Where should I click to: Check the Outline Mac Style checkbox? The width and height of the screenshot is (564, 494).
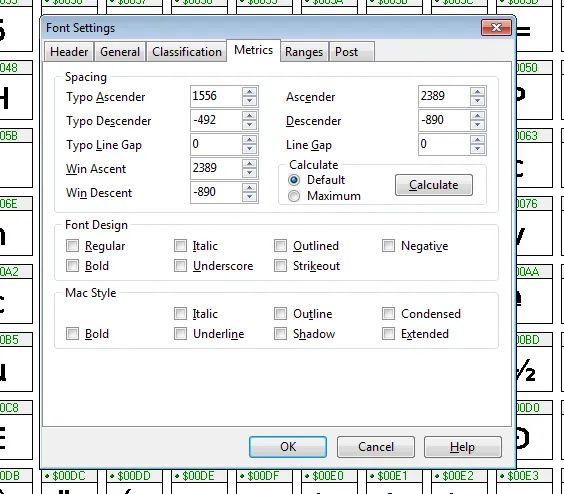[x=280, y=314]
